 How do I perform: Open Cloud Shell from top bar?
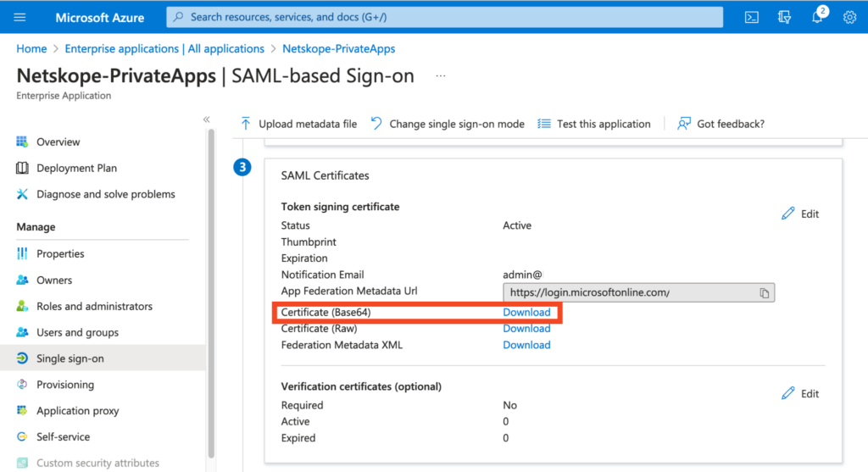(751, 17)
